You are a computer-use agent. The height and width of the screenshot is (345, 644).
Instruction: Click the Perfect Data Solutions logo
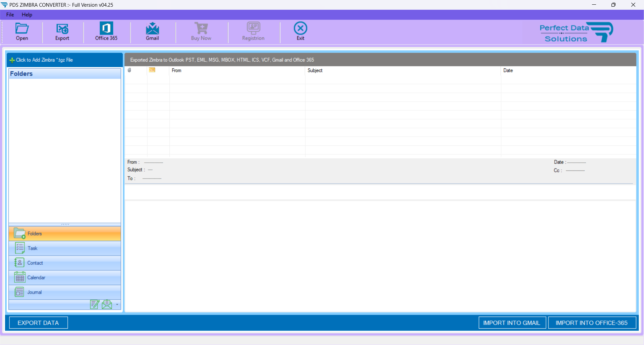(x=576, y=32)
